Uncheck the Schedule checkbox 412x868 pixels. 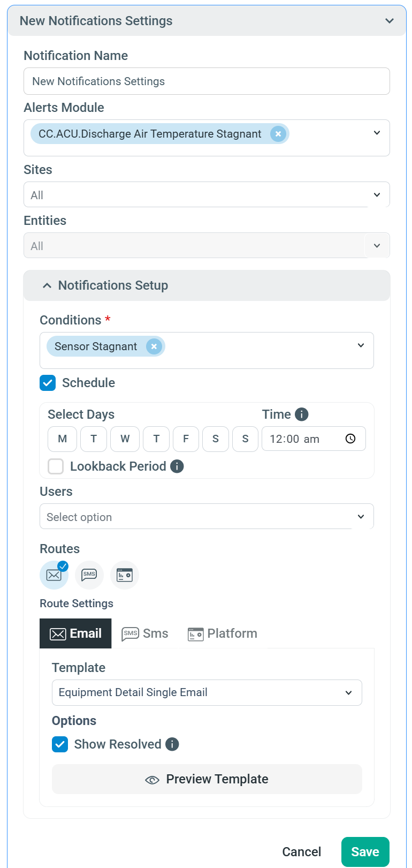pos(48,383)
